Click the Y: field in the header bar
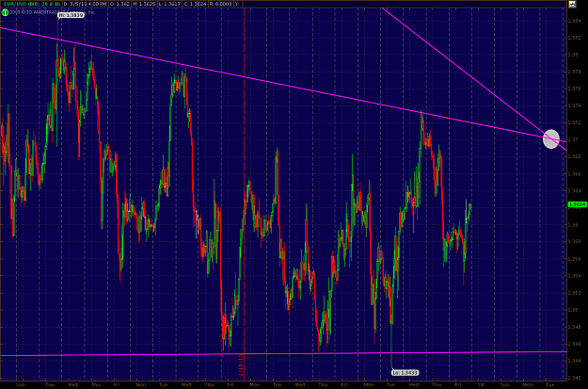Screen dimensions: 588x389 239,4
